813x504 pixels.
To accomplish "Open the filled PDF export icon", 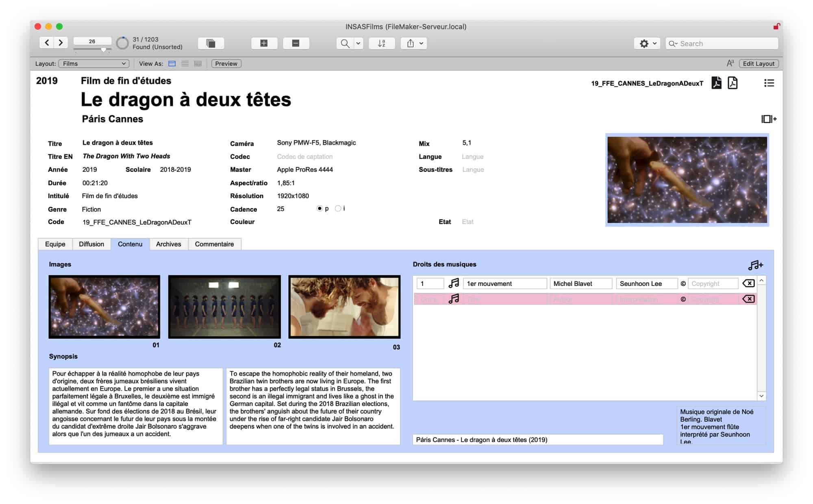I will (x=716, y=83).
